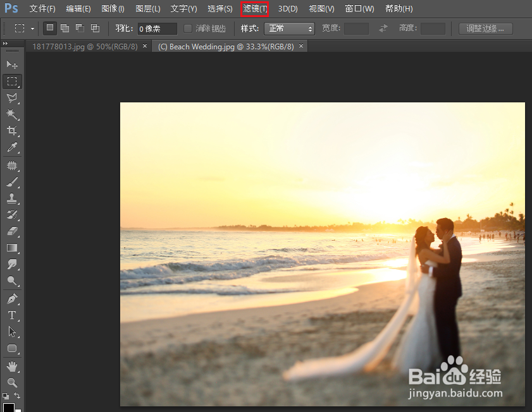The height and width of the screenshot is (412, 532).
Task: Select the Clone Stamp tool
Action: (12, 198)
